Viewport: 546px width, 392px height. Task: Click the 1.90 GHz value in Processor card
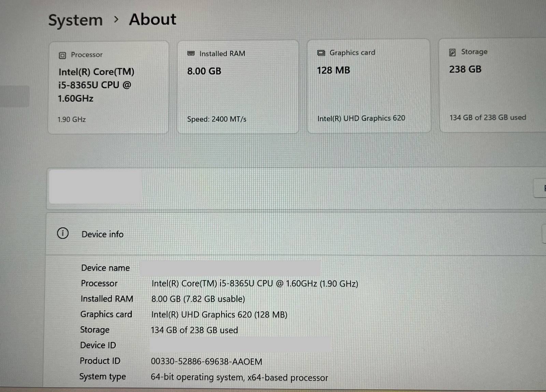(72, 119)
